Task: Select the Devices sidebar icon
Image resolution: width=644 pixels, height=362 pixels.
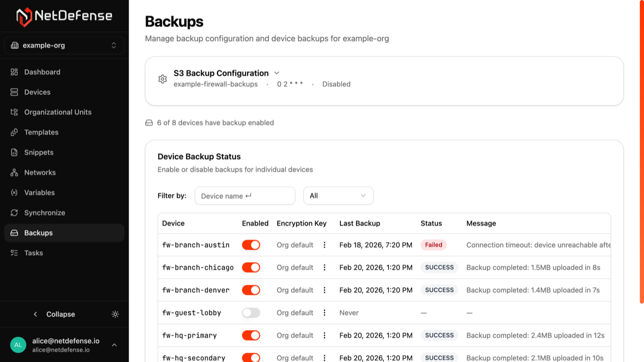Action: [x=14, y=92]
